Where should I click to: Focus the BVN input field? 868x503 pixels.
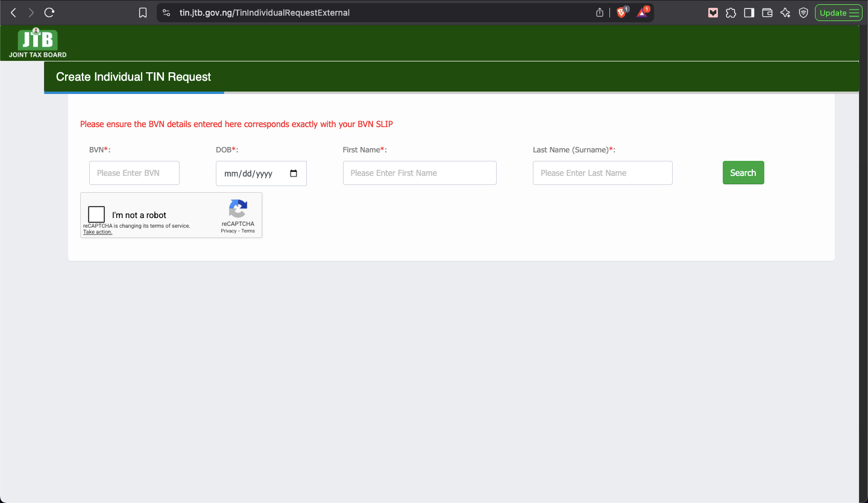[134, 173]
